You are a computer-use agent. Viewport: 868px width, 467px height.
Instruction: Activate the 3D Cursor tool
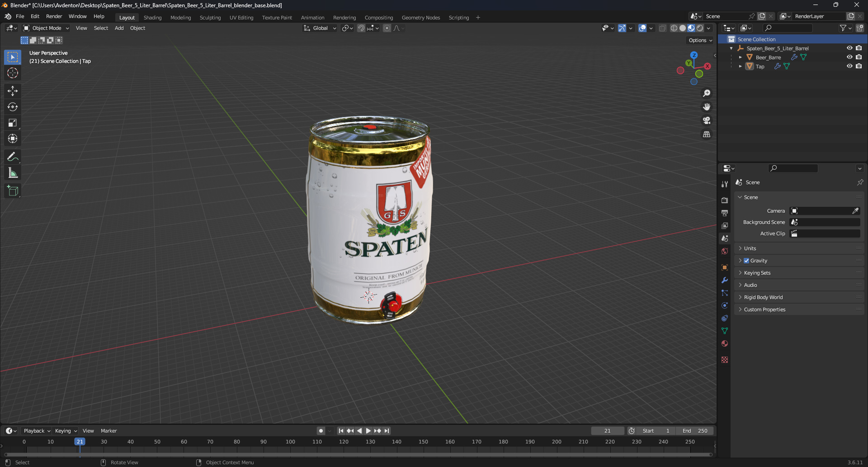coord(13,73)
